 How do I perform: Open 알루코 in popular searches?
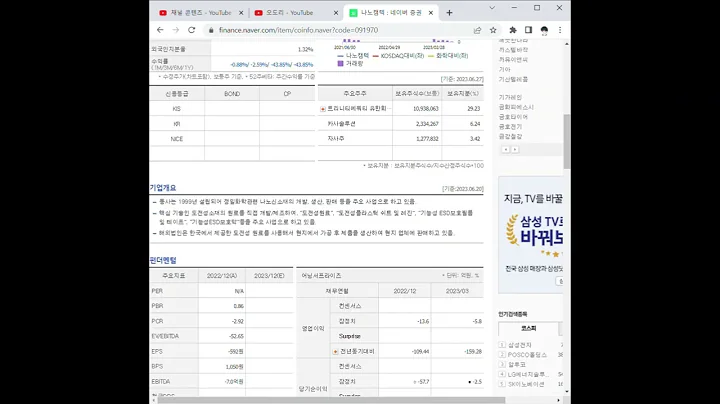click(517, 364)
